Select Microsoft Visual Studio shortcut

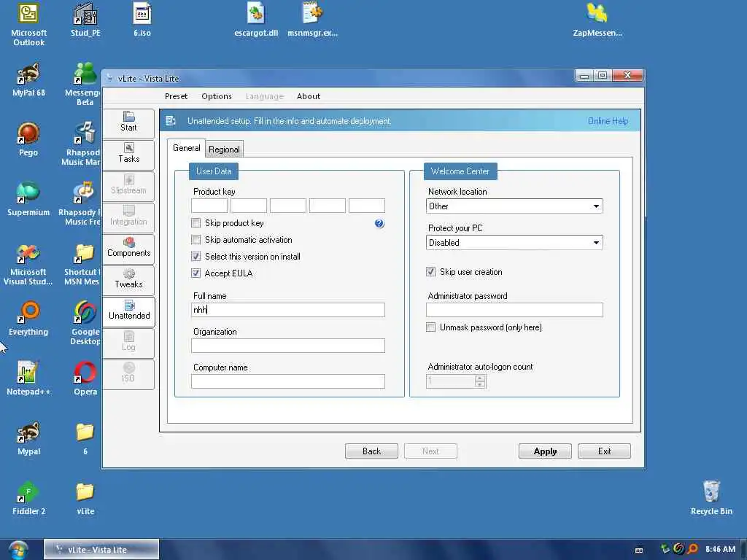click(28, 264)
